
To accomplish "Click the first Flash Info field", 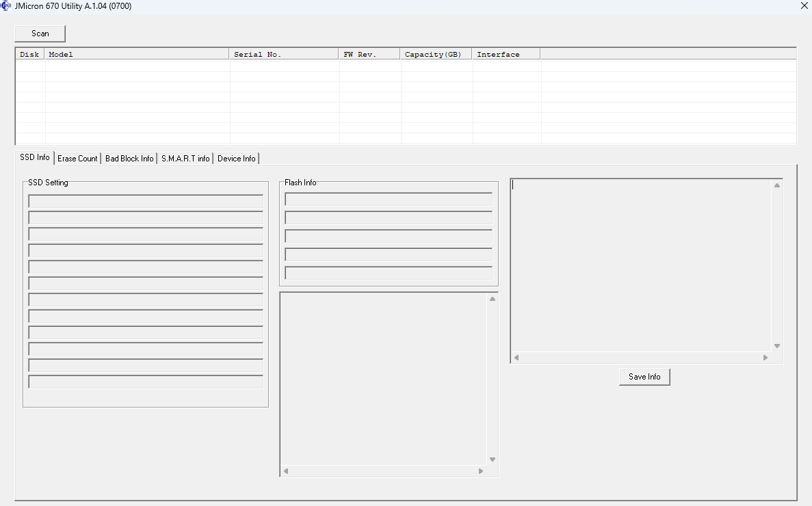I will (389, 200).
